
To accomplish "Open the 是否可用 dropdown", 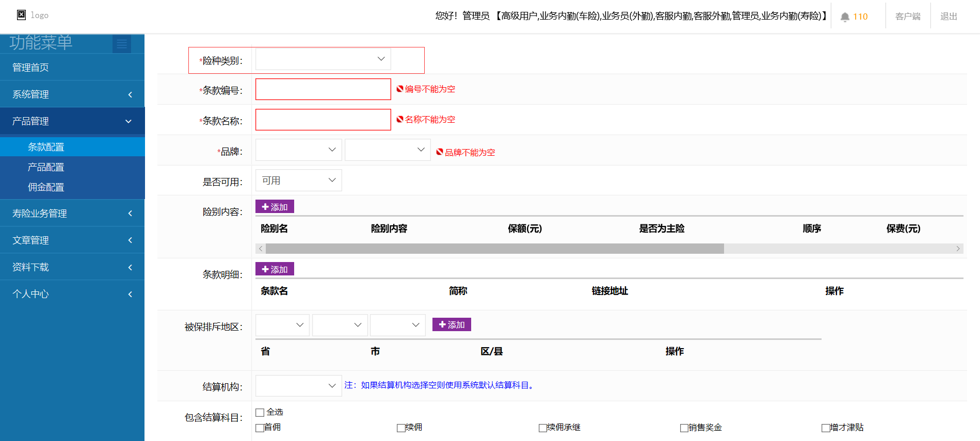I will click(298, 181).
